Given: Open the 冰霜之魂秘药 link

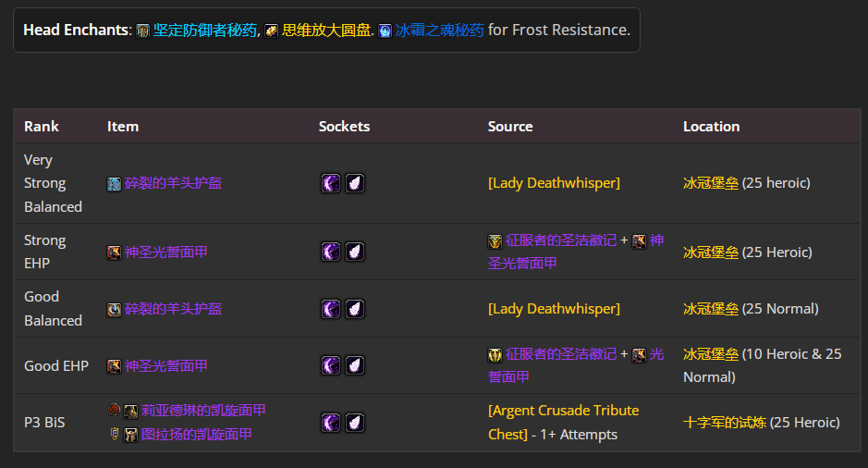Looking at the screenshot, I should (x=439, y=30).
